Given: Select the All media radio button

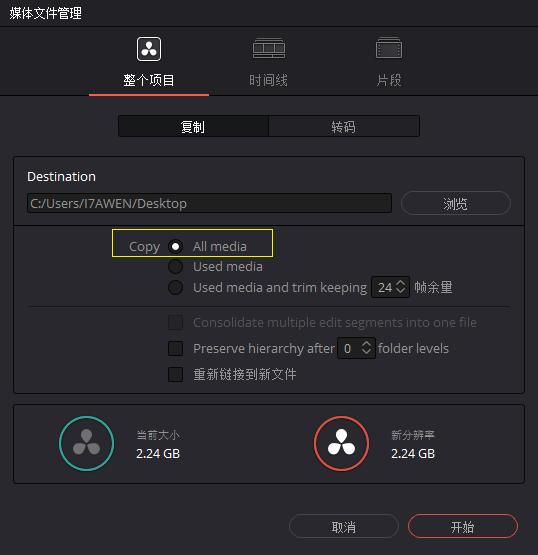Looking at the screenshot, I should coord(176,246).
